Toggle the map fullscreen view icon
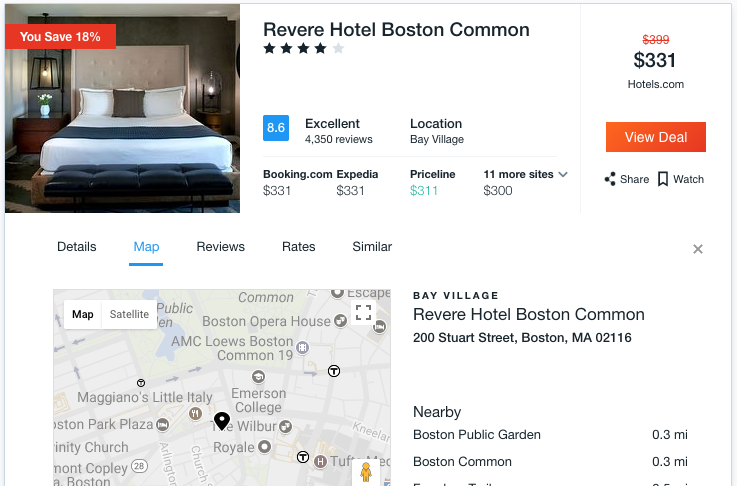The image size is (737, 486). (363, 312)
